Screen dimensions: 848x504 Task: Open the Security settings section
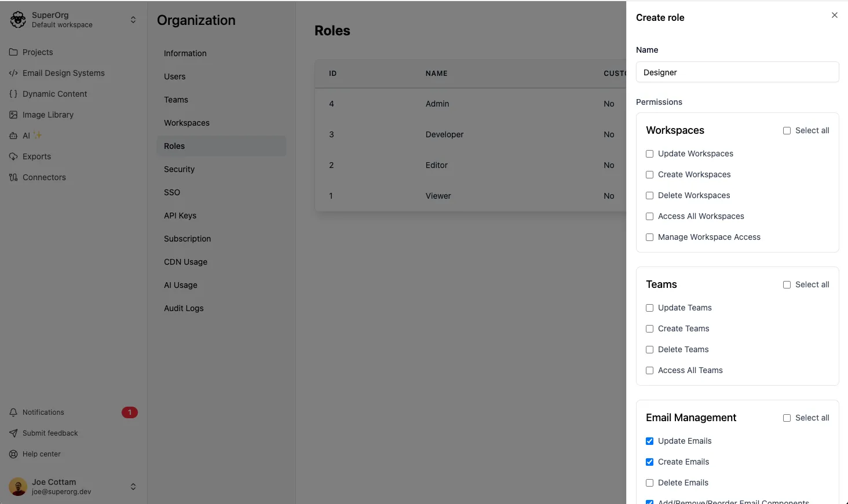(x=179, y=169)
